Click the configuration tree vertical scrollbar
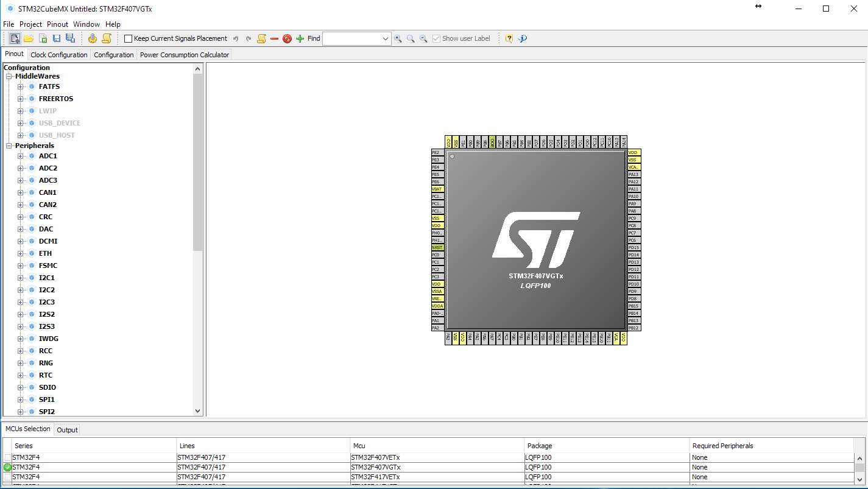The width and height of the screenshot is (868, 489). (x=197, y=162)
